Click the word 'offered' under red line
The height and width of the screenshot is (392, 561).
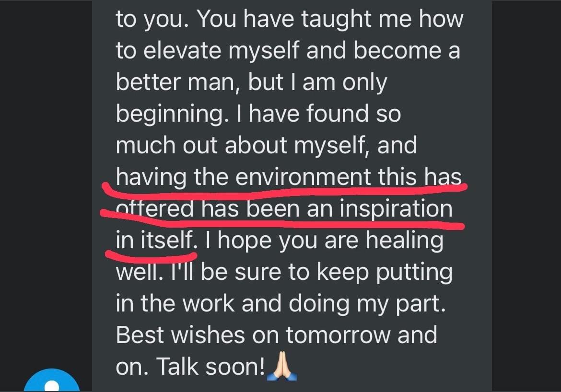154,208
